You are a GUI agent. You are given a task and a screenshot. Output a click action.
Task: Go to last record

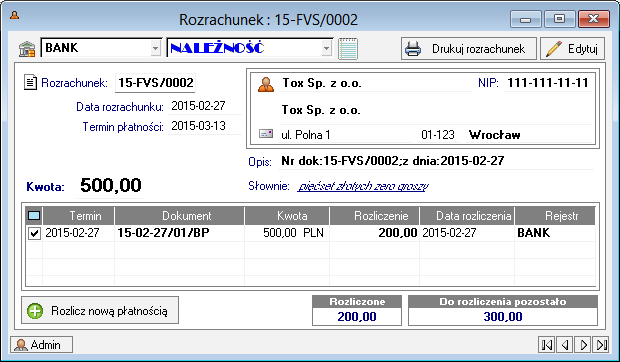601,345
